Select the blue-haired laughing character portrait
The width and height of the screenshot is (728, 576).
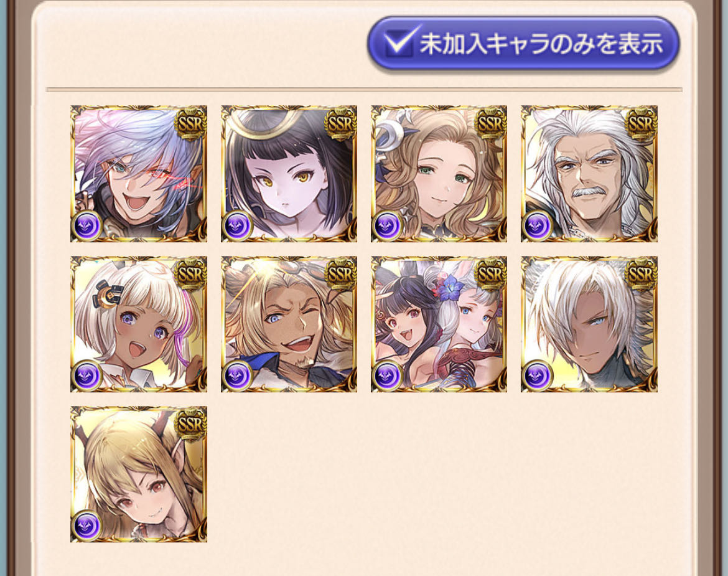pos(139,174)
